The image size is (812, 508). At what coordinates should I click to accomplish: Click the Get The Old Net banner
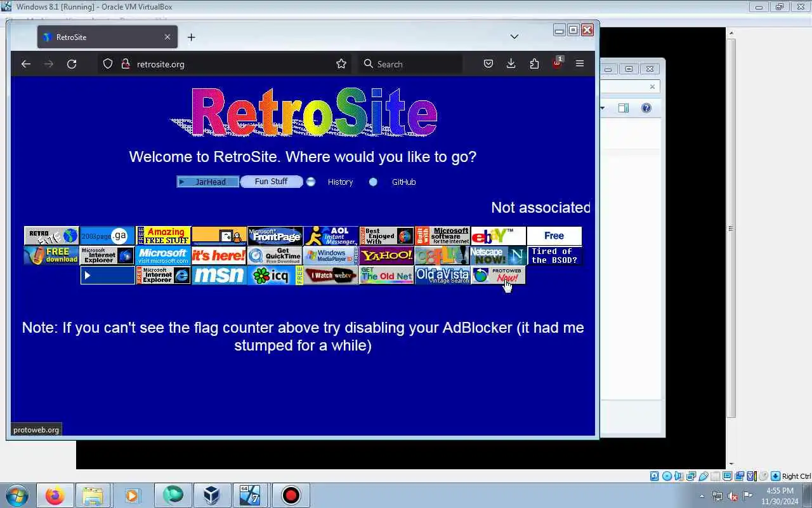[386, 275]
